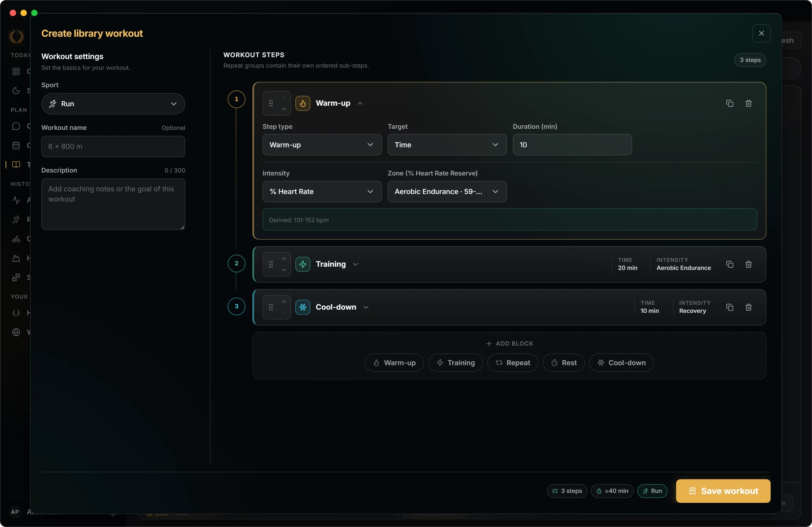The height and width of the screenshot is (527, 812).
Task: Expand the Training step details
Action: pyautogui.click(x=356, y=264)
